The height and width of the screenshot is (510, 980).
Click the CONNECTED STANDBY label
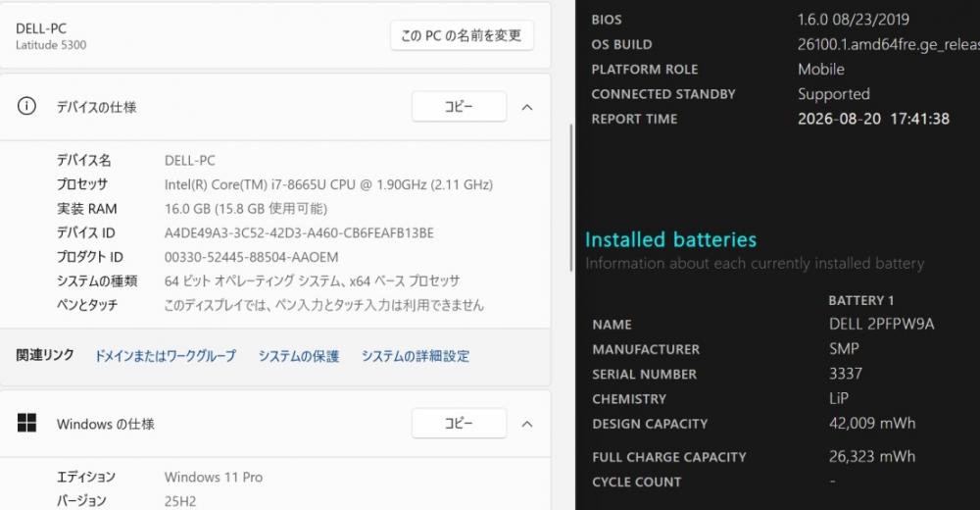click(x=663, y=94)
